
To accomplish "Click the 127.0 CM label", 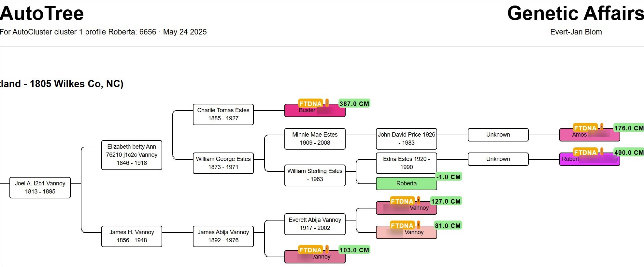I will (446, 201).
